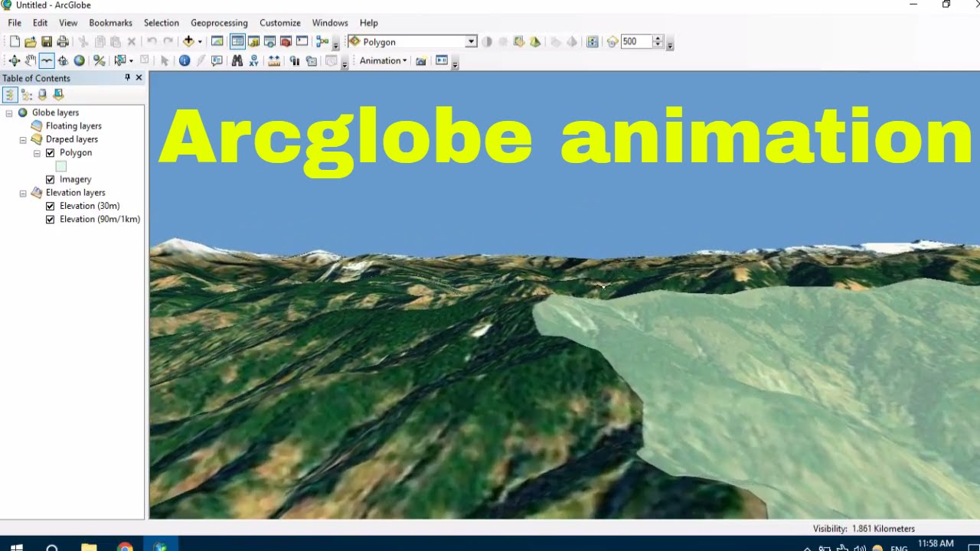The width and height of the screenshot is (980, 551).
Task: Toggle the Elevation (90m/1km) layer checkbox
Action: tap(51, 219)
